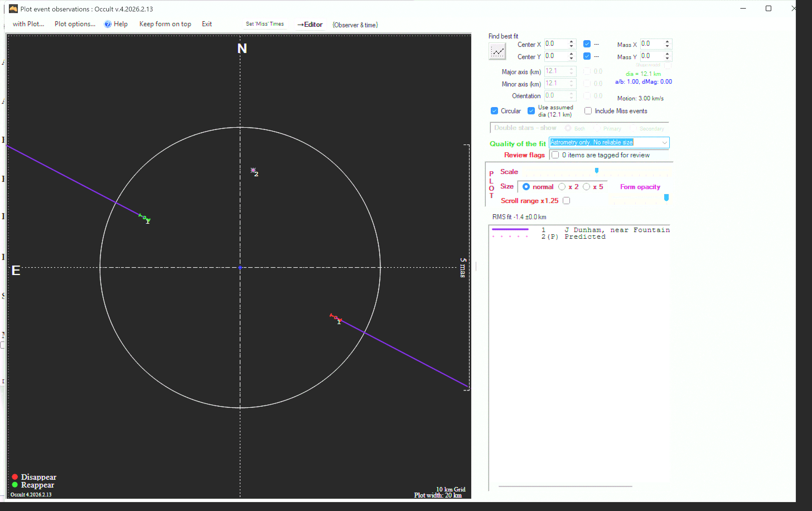This screenshot has height=511, width=812.
Task: Click the Mass Y down arrow
Action: (667, 59)
